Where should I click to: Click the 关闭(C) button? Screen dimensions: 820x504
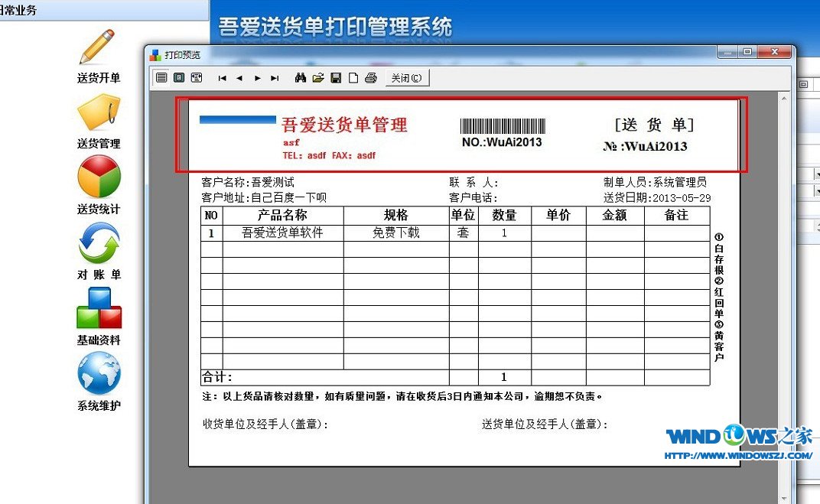[406, 78]
